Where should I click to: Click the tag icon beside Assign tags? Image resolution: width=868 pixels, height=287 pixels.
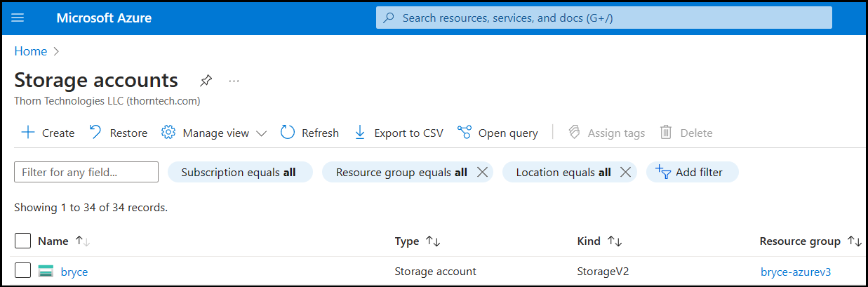click(x=574, y=132)
